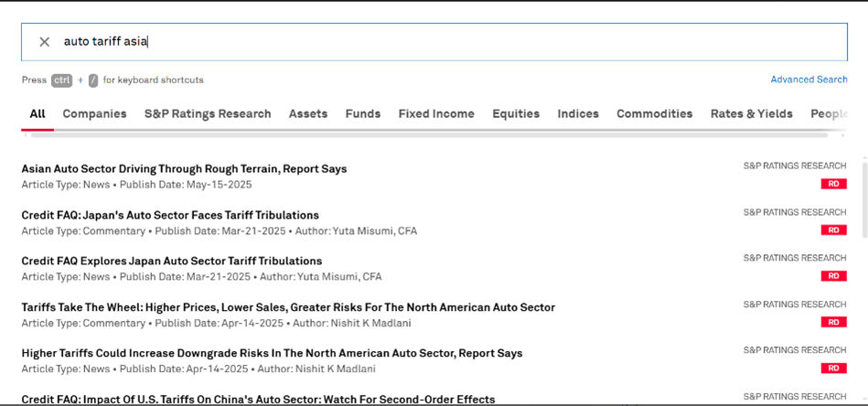This screenshot has width=868, height=406.
Task: Open 'Higher Tariffs Could Increase Downgrade Risks' article
Action: (272, 353)
